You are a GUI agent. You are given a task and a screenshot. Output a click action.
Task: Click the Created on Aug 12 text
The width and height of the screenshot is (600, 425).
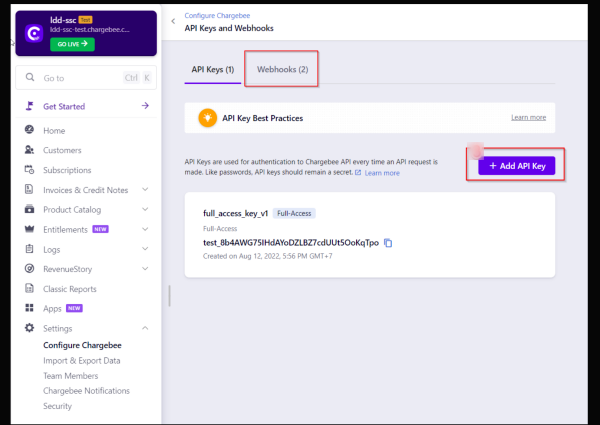pyautogui.click(x=267, y=256)
